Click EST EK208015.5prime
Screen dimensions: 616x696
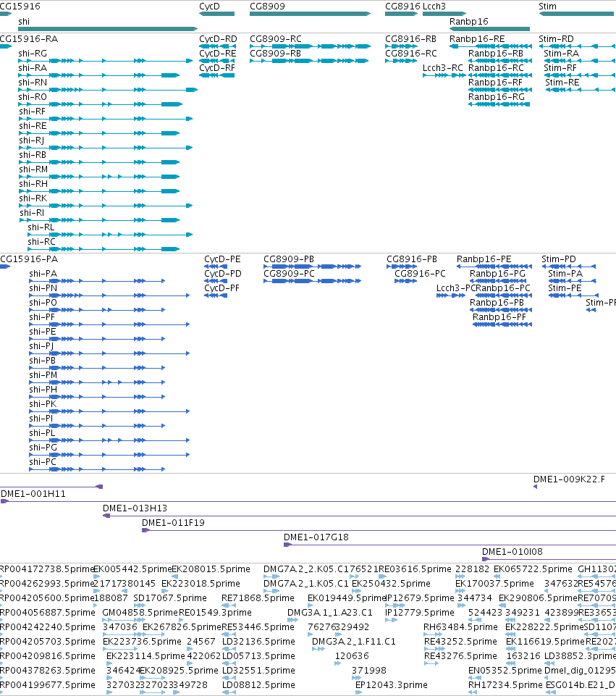[x=211, y=569]
